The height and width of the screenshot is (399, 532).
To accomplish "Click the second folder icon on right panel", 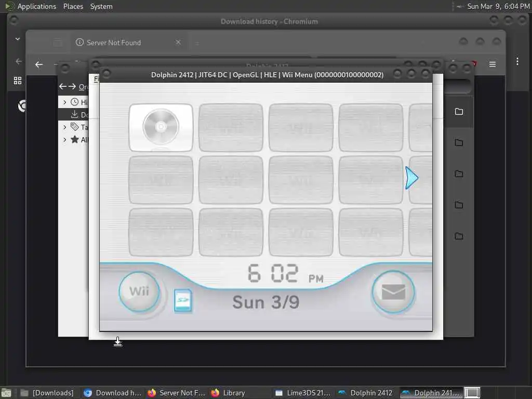I will [x=459, y=143].
